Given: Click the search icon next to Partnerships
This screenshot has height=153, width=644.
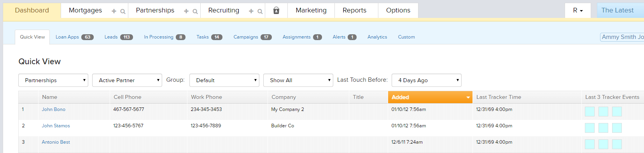Looking at the screenshot, I should [x=195, y=11].
